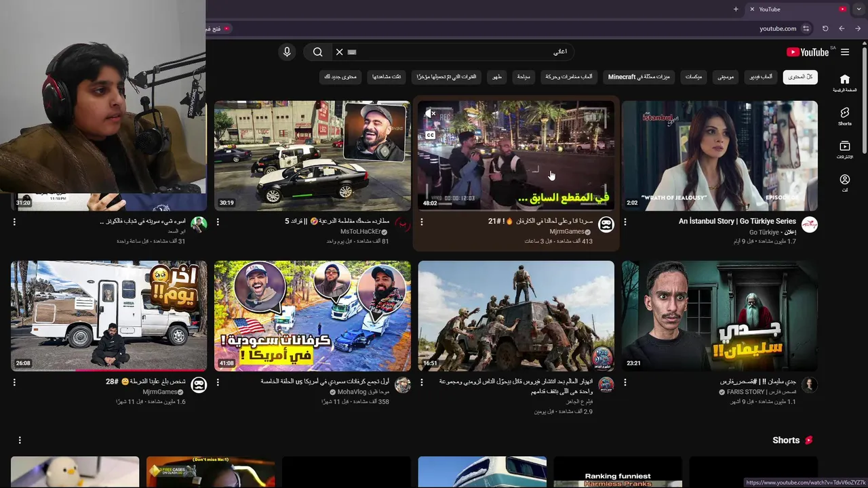This screenshot has height=488, width=868.
Task: Open the browser tab list dropdown arrow
Action: coord(860,9)
